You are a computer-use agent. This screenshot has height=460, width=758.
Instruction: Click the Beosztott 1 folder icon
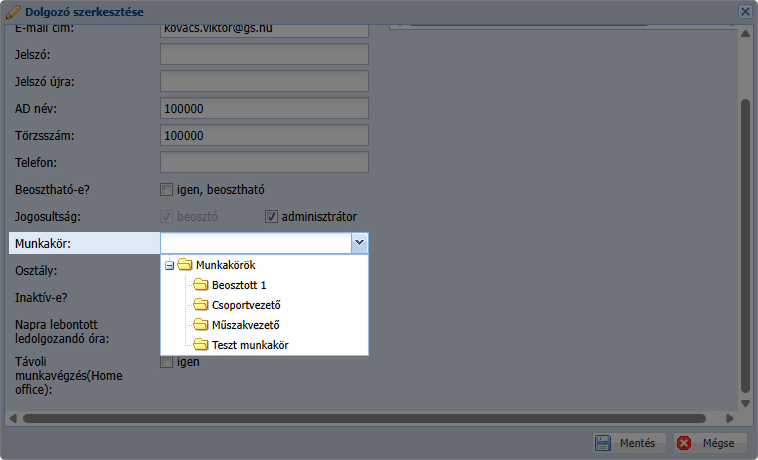point(201,285)
